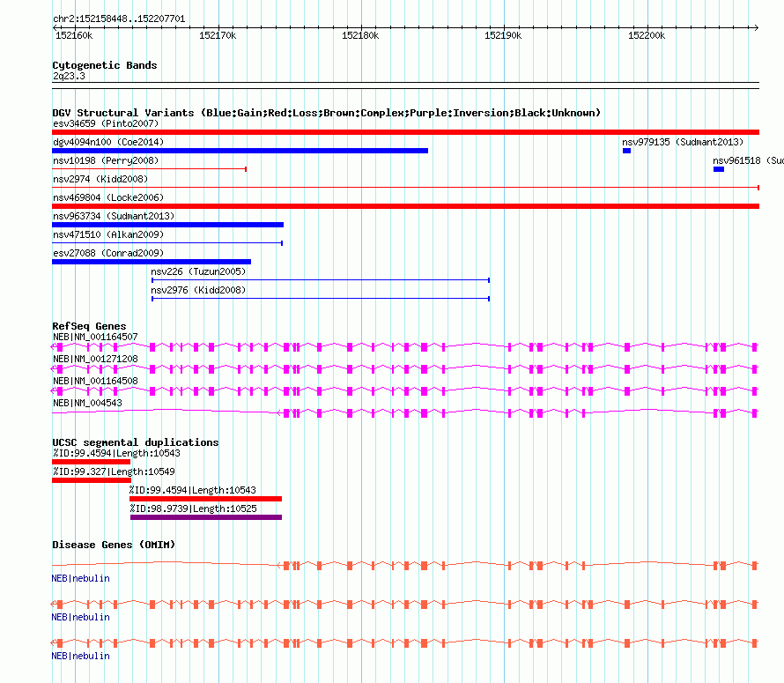
Task: Click the DGV Structural Variants track title
Action: (x=326, y=113)
